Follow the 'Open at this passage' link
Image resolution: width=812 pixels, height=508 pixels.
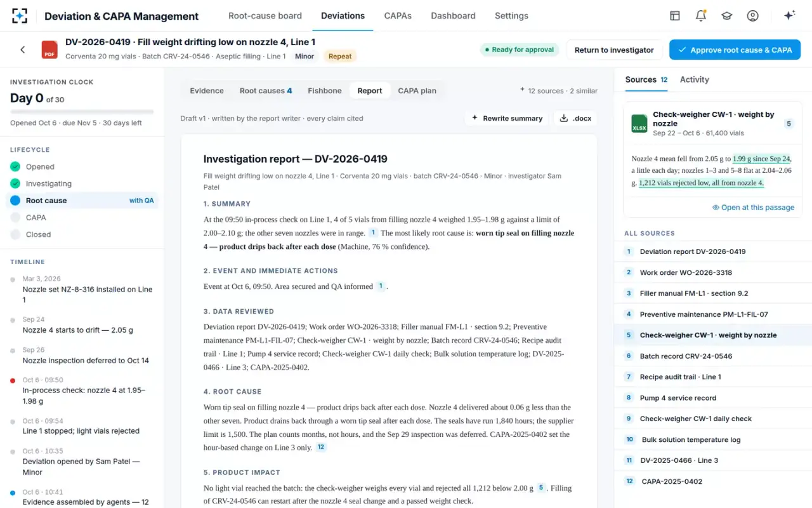click(753, 208)
